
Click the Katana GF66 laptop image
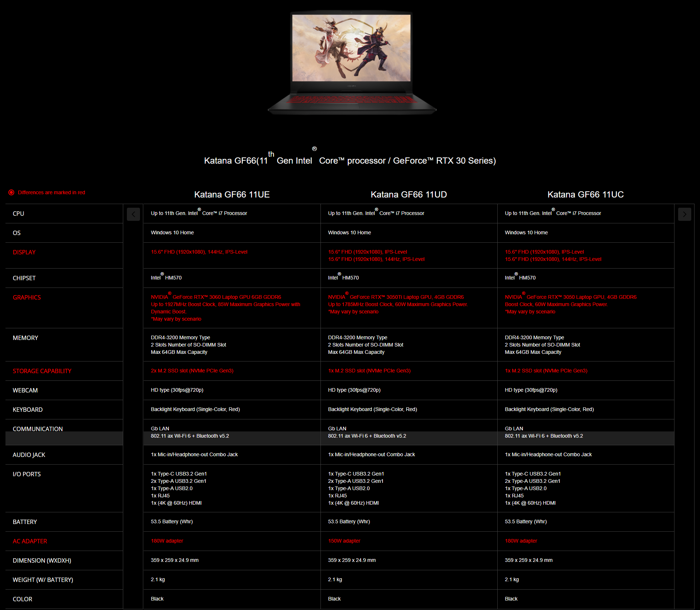[x=352, y=63]
